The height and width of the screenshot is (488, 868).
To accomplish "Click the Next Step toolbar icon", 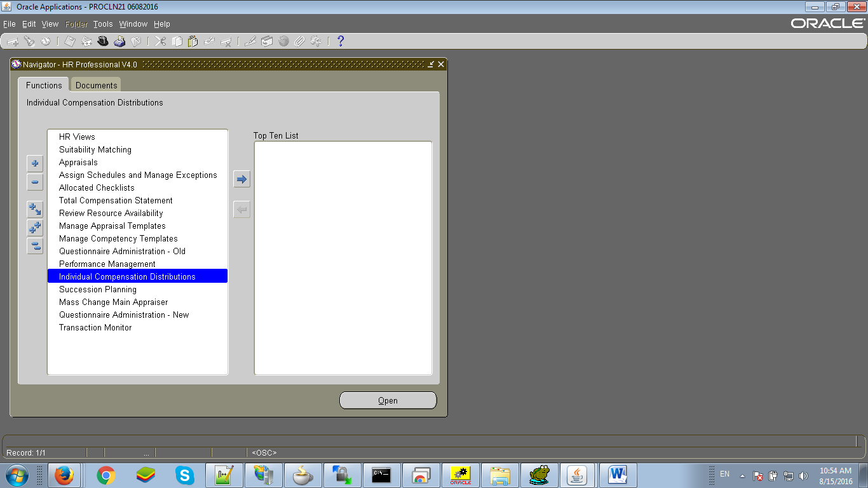I will pyautogui.click(x=86, y=41).
